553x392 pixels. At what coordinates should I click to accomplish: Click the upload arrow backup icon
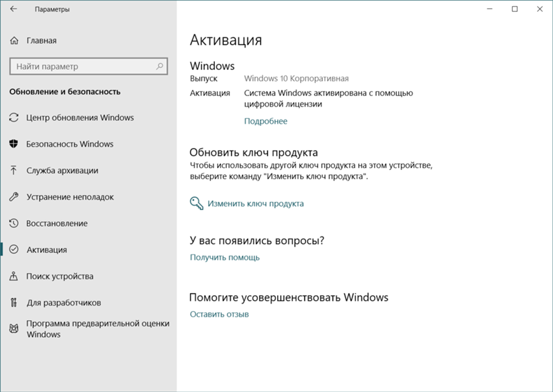13,170
